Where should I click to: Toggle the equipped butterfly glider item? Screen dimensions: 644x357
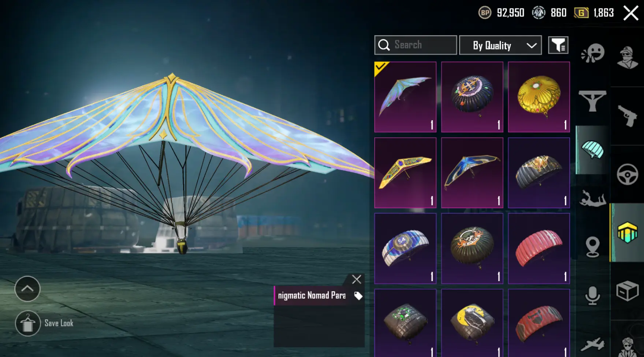(x=405, y=97)
